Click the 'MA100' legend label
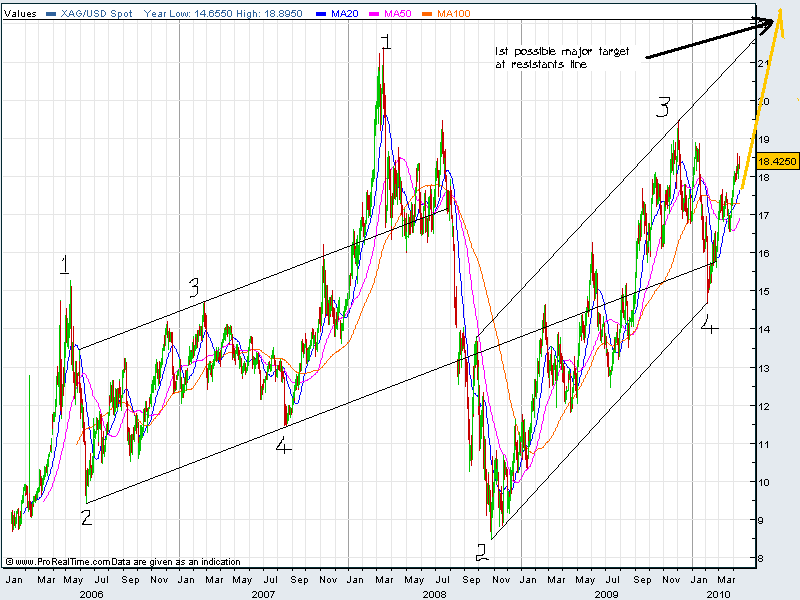Viewport: 800px width, 600px height. coord(454,14)
